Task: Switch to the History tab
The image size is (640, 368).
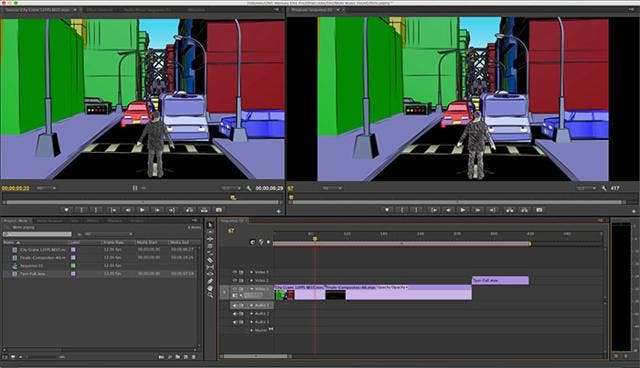Action: [x=136, y=221]
